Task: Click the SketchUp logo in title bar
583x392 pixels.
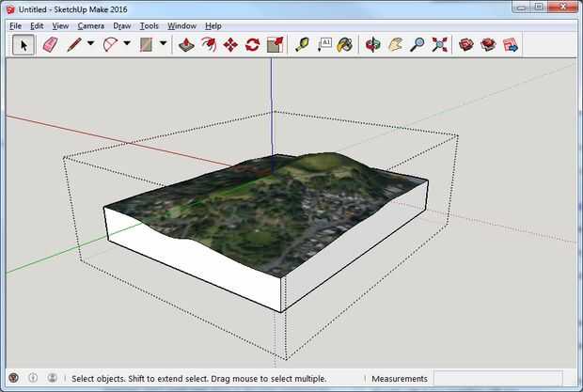Action: 10,9
